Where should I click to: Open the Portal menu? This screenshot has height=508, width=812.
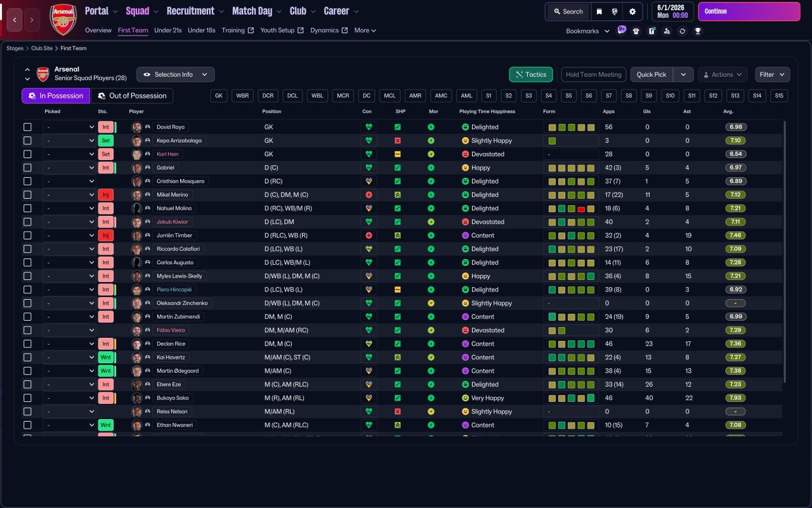tap(101, 11)
